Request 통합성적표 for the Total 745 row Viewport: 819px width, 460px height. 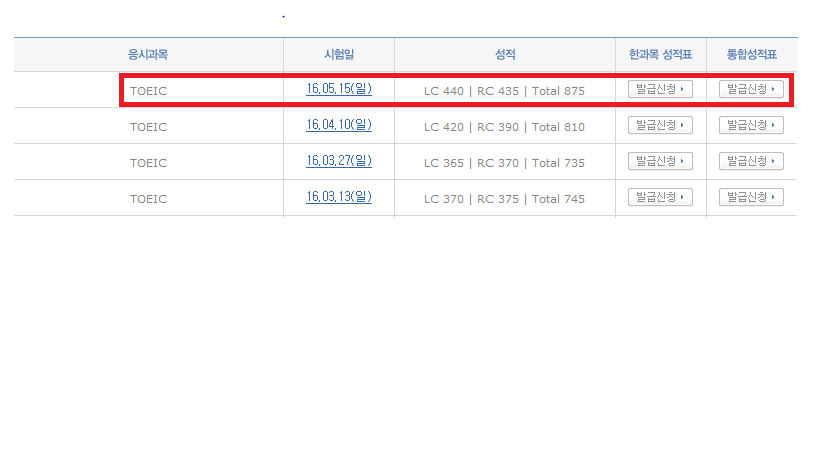751,197
